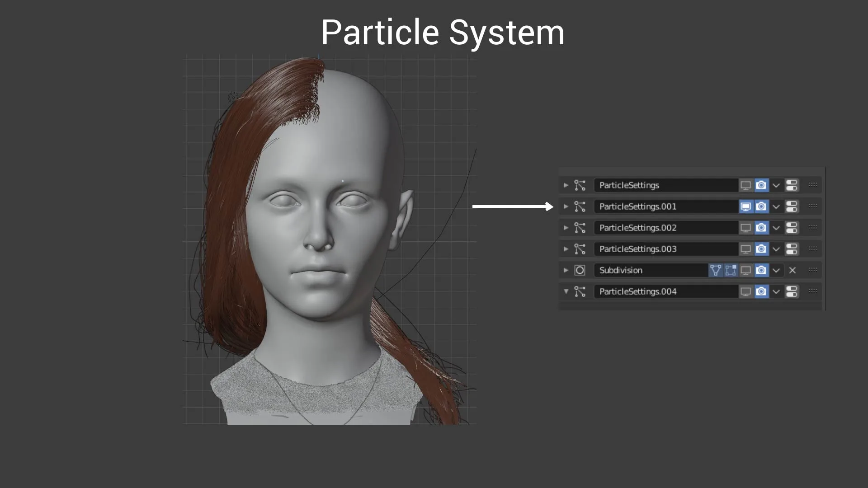
Task: Open dropdown chevron for ParticleSettings.003
Action: [776, 249]
